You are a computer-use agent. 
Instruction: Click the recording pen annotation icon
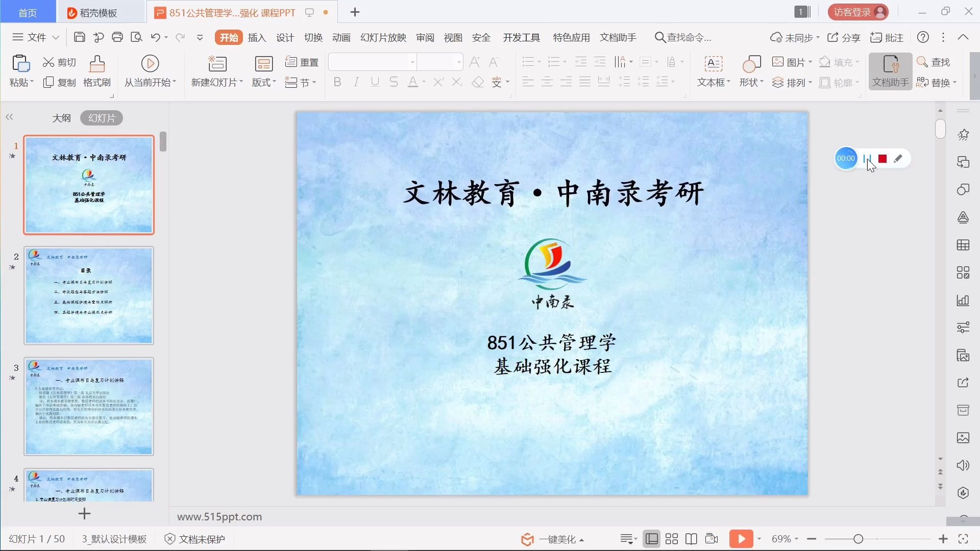898,159
